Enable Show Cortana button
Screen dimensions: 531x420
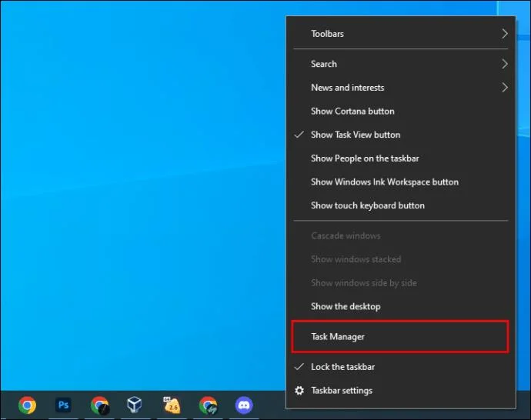401,112
